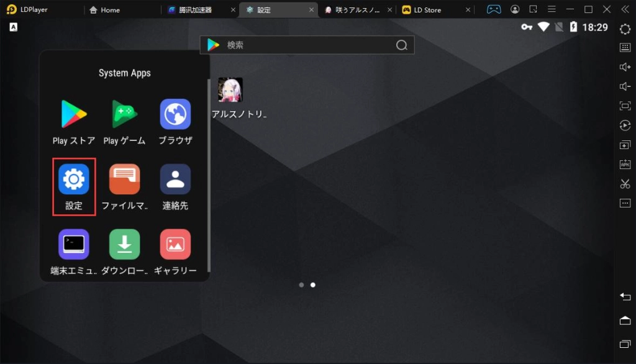The image size is (636, 364).
Task: Switch to the Home tab
Action: click(104, 10)
